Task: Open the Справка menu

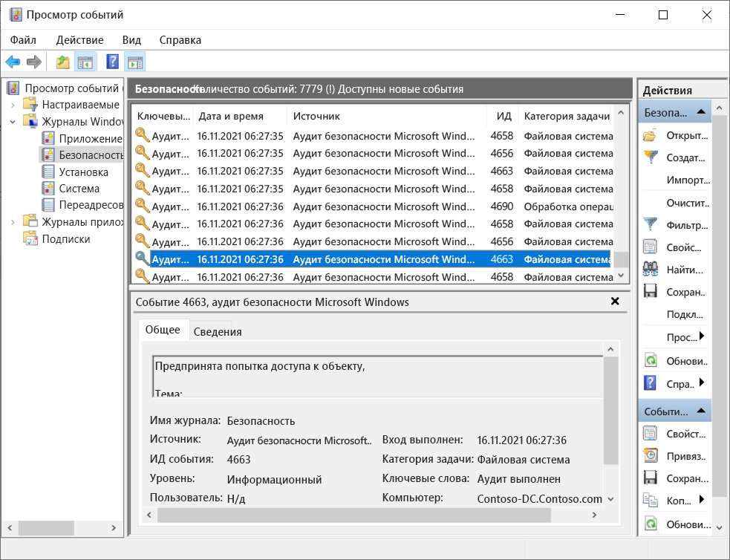Action: coord(180,40)
